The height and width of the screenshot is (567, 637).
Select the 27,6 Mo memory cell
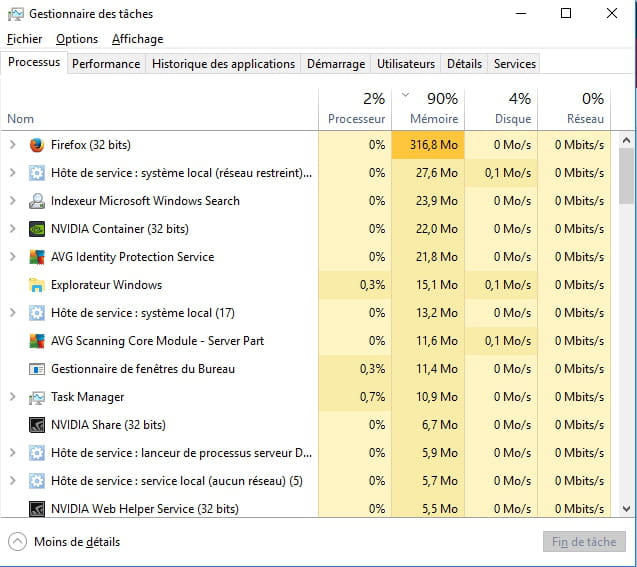point(428,173)
